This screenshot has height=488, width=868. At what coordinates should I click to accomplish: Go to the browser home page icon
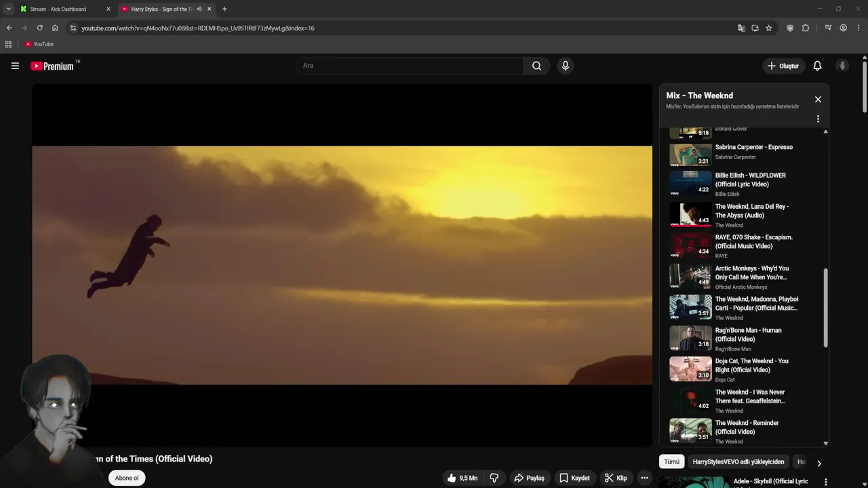click(x=55, y=28)
